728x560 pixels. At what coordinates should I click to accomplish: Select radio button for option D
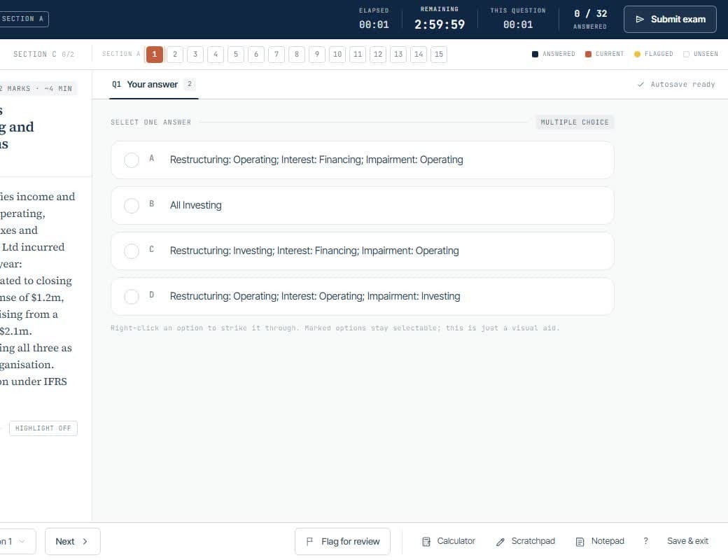click(132, 296)
